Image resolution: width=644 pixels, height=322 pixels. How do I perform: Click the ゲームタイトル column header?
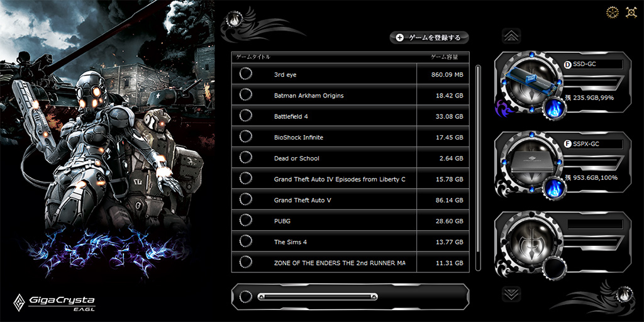(x=253, y=57)
